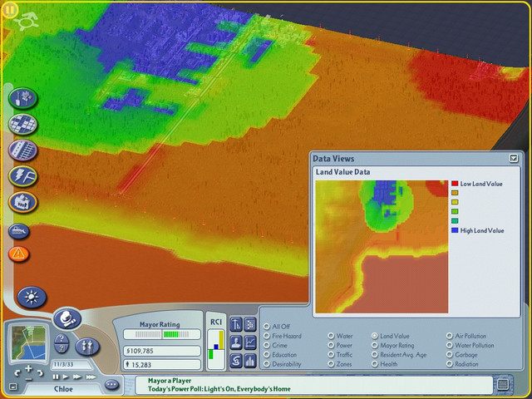532x399 pixels.
Task: Open the Landscaping tools menu (shovel and tree)
Action: pos(22,98)
